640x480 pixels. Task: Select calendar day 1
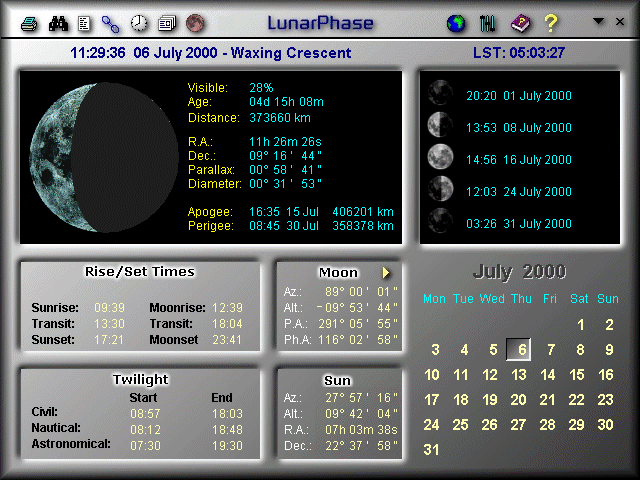pos(580,325)
